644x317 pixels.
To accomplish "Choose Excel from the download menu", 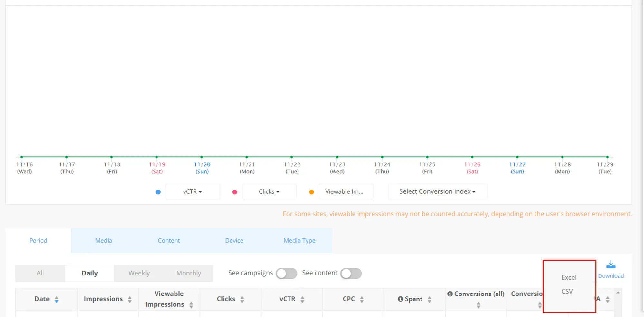I will [x=569, y=277].
